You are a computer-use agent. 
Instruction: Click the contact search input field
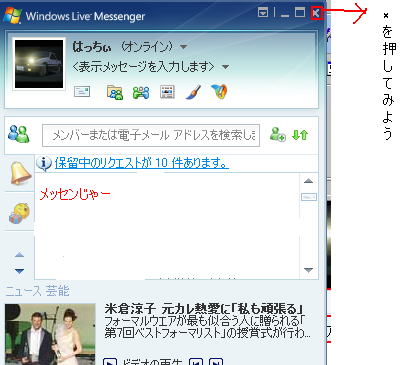click(151, 135)
